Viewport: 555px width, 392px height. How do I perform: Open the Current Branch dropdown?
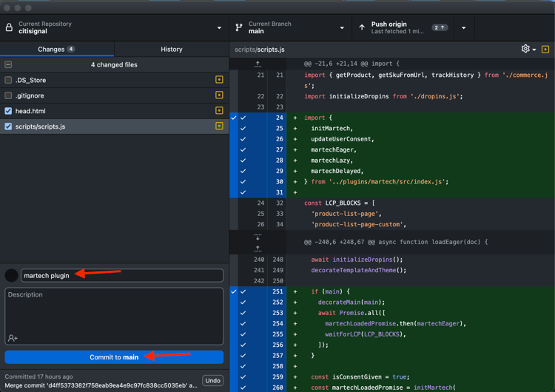coord(290,28)
